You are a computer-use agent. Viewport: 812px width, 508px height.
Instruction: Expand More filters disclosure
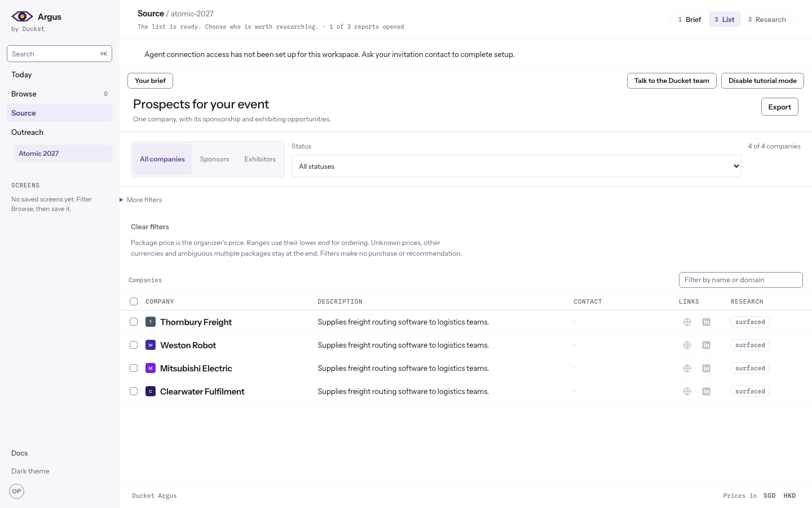[x=141, y=200]
